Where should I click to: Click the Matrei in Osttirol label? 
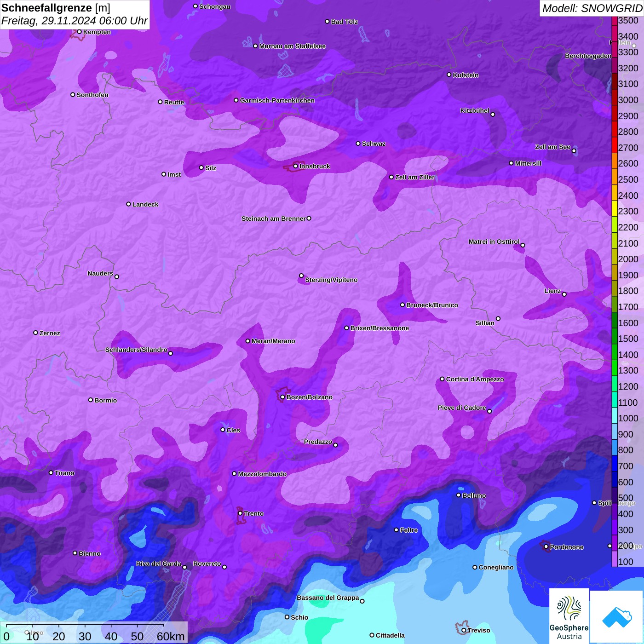pos(494,241)
